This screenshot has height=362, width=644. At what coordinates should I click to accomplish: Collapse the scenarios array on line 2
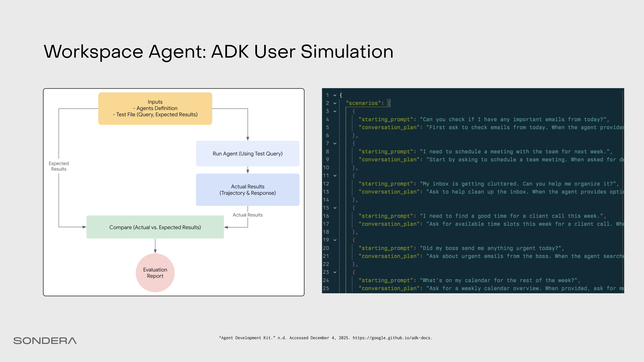(x=335, y=103)
